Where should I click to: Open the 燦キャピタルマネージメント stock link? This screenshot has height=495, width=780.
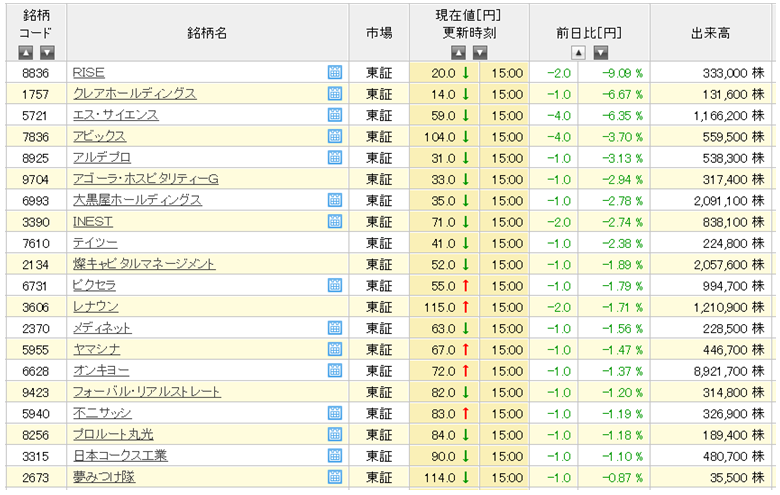click(144, 264)
